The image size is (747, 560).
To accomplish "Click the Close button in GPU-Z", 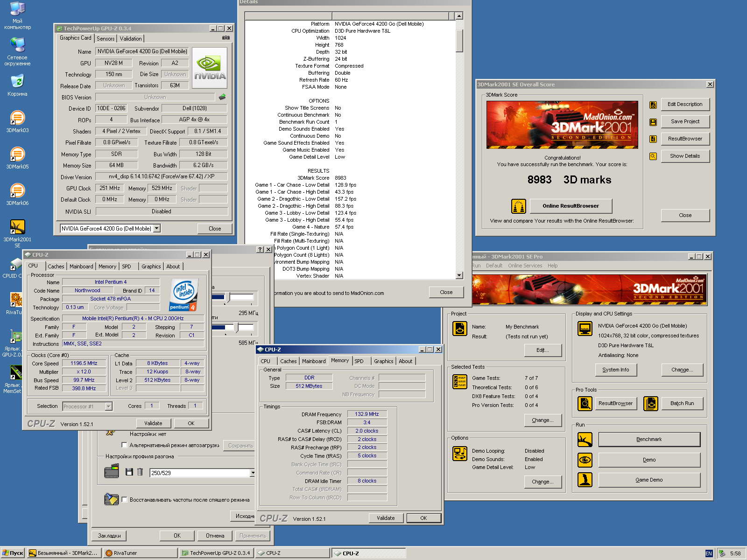I will [215, 229].
